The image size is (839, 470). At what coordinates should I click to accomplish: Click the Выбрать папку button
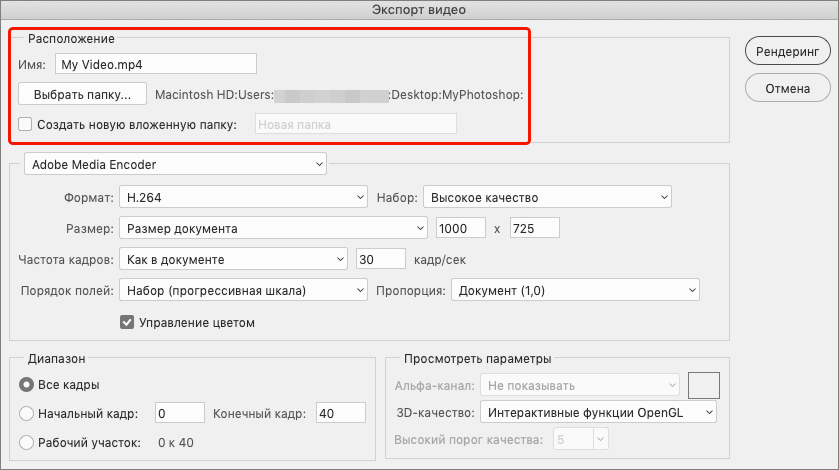pyautogui.click(x=82, y=96)
